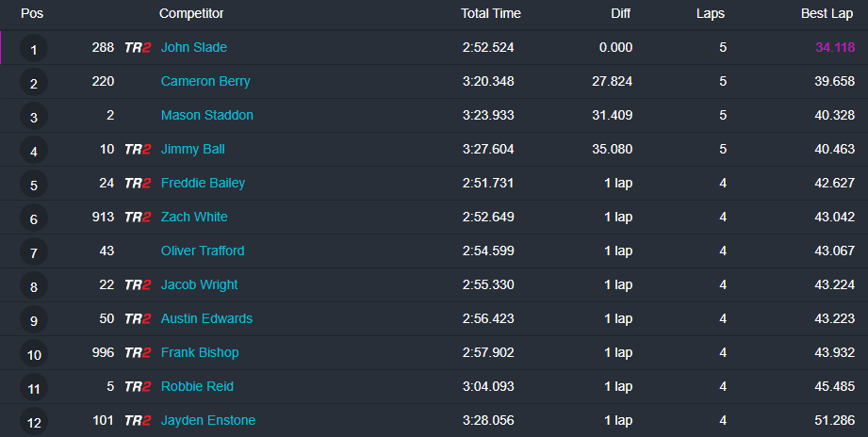Click the Pos column header
868x437 pixels.
tap(32, 14)
